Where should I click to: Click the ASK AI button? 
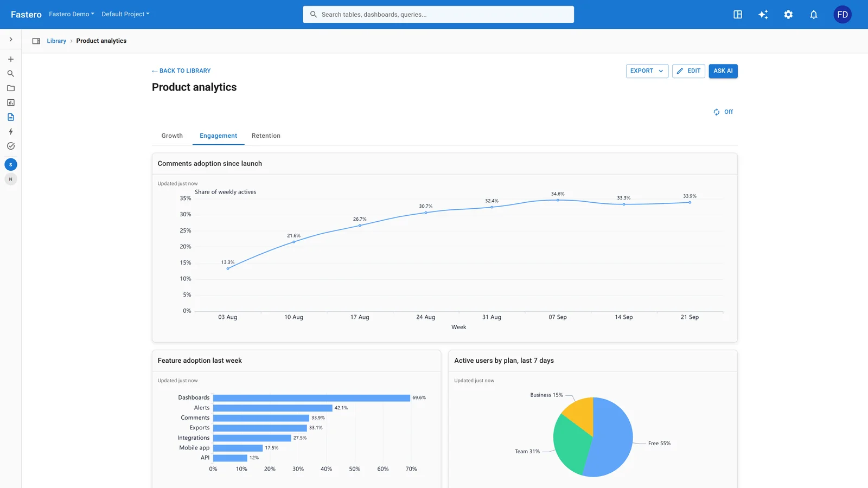pyautogui.click(x=723, y=71)
